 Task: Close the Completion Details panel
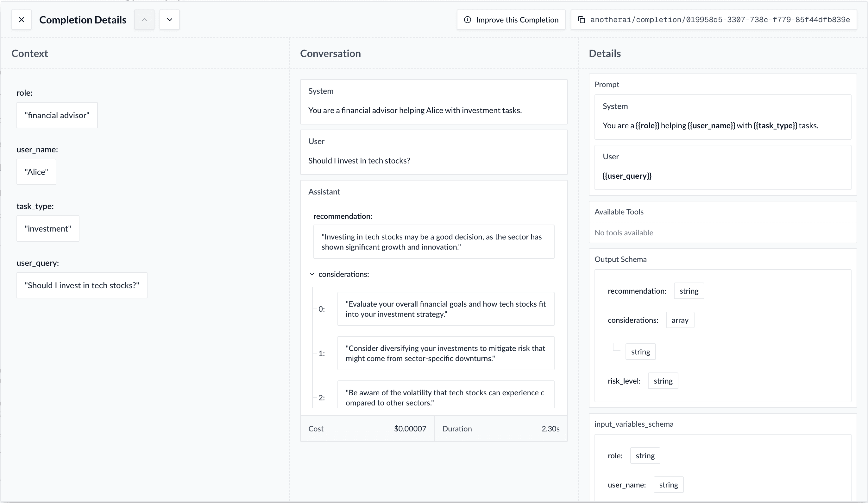click(x=21, y=20)
